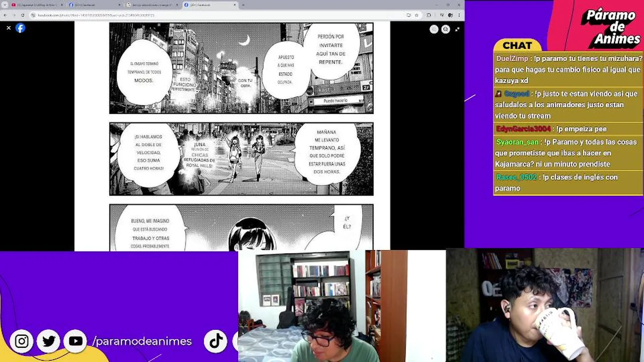Click the manga page image in the viewer

232,136
